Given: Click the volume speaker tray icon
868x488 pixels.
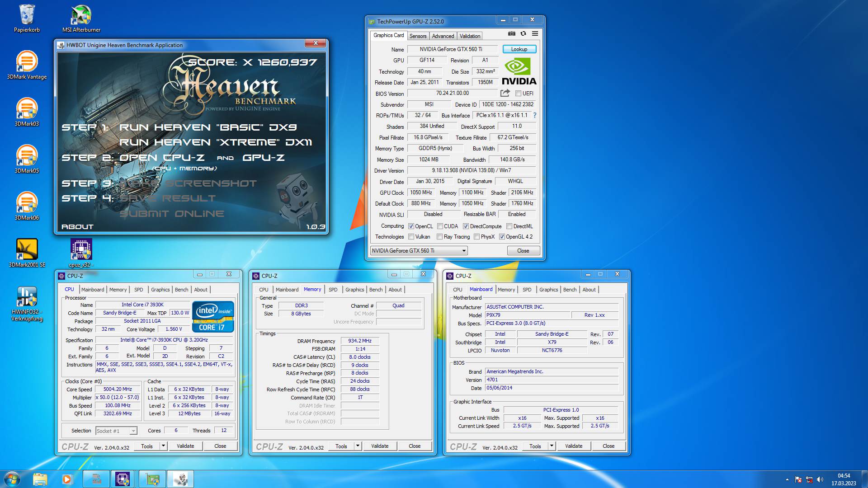Looking at the screenshot, I should pos(820,479).
